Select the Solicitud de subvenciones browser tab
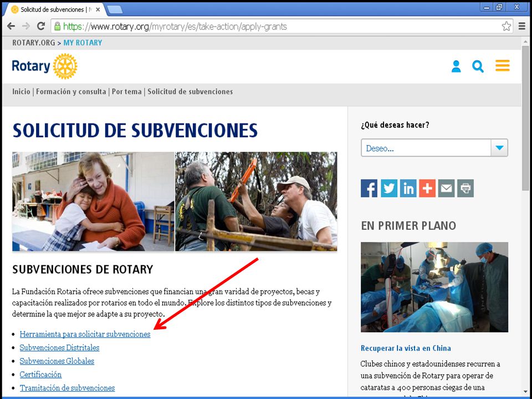Image resolution: width=532 pixels, height=399 pixels. point(54,9)
